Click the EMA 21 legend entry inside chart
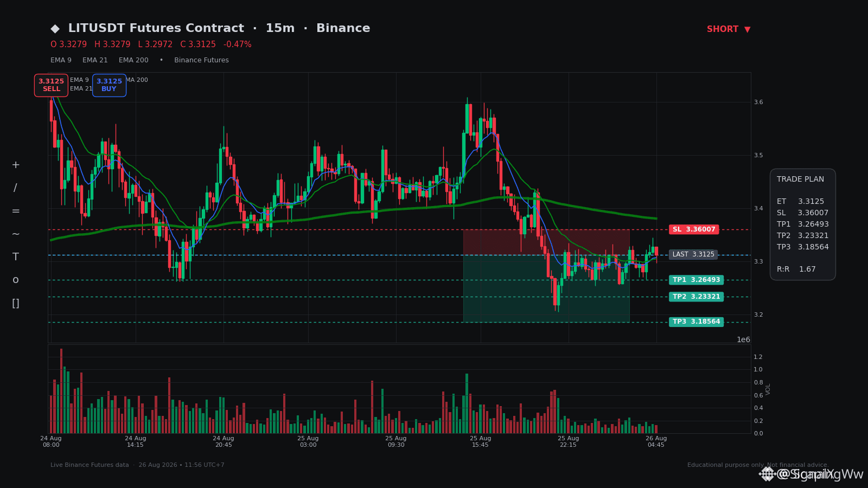Screen dimensions: 868x488 point(81,89)
